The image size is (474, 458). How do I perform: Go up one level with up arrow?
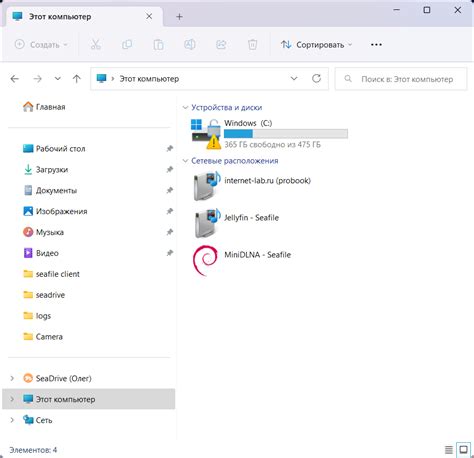(77, 79)
